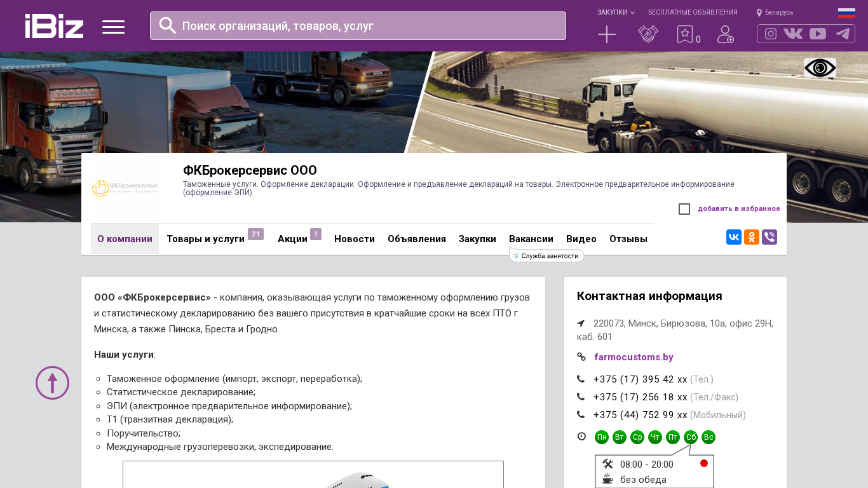
Task: Click mobile number +375 (44) 752 99 xx
Action: (x=641, y=415)
